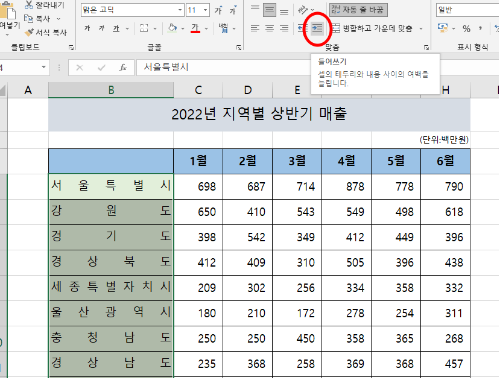Viewport: 499px width, 378px height.
Task: Click the Paste clipboard icon
Action: [x=8, y=11]
